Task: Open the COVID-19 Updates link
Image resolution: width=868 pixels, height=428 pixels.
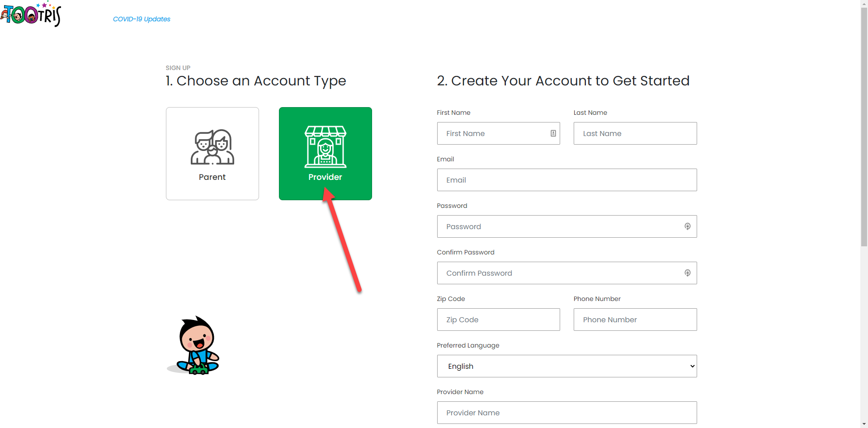Action: coord(142,19)
